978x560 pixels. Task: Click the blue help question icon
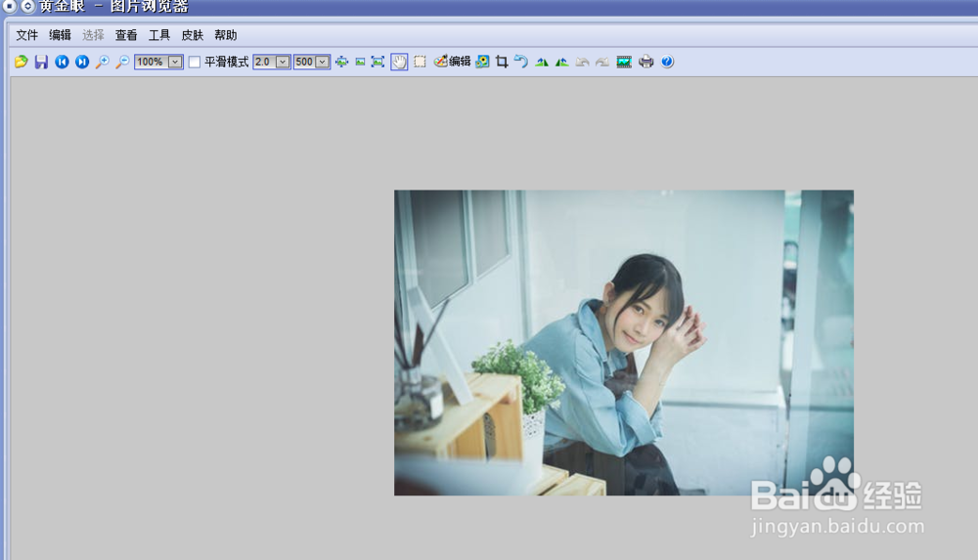coord(667,62)
